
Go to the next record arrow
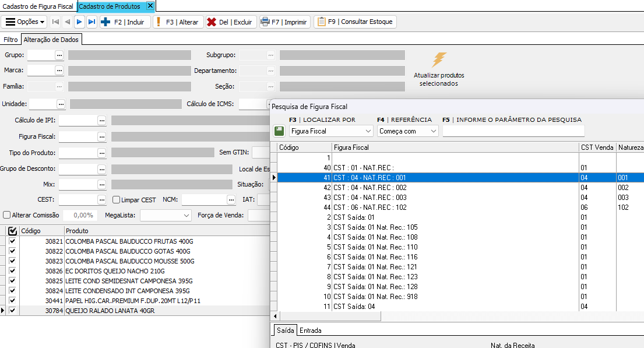[x=80, y=22]
